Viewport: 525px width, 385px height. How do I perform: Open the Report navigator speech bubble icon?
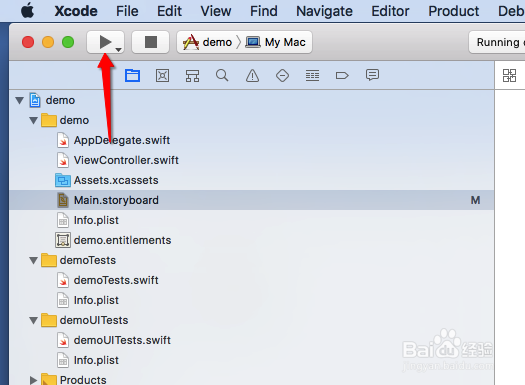(x=372, y=75)
